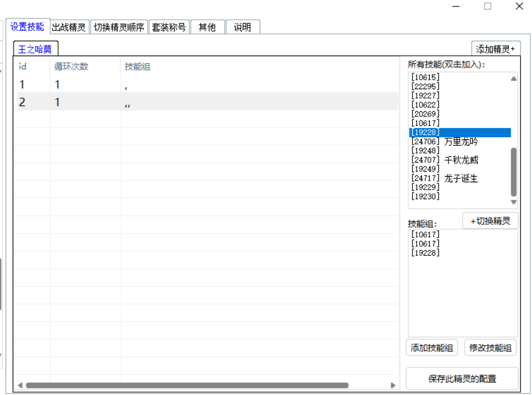Image resolution: width=532 pixels, height=395 pixels.
Task: Select skill [19228] in the 技能组 panel
Action: (x=421, y=252)
